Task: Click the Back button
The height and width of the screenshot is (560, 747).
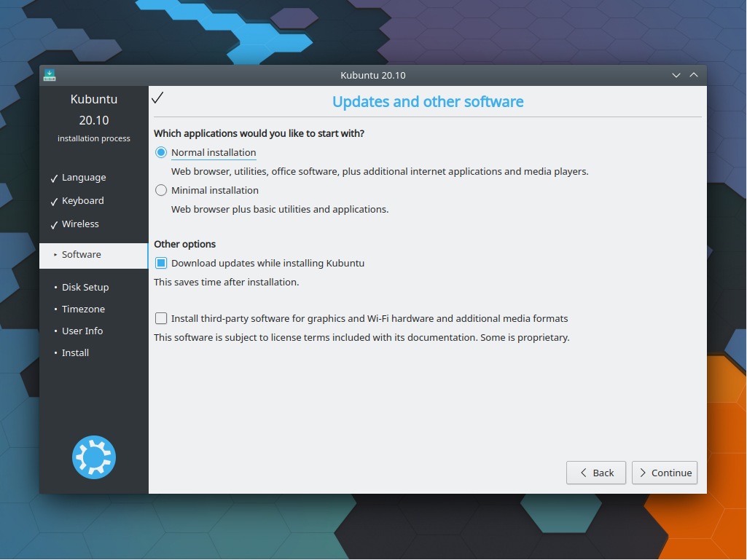Action: point(596,473)
